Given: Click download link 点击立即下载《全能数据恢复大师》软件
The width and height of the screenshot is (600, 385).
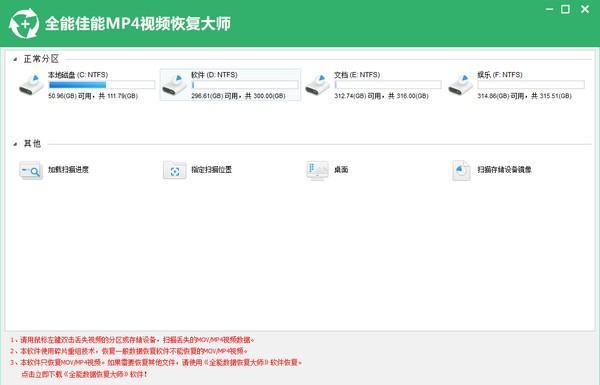Looking at the screenshot, I should [x=84, y=374].
